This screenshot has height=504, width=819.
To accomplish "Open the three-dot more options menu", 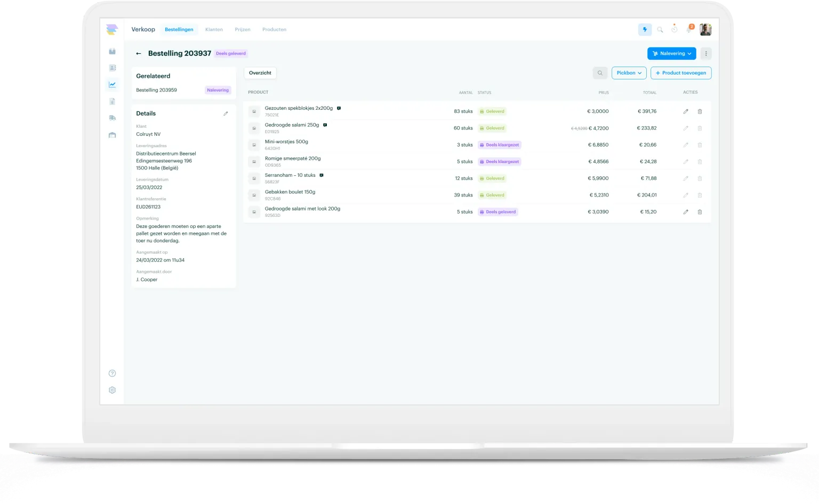I will tap(706, 54).
